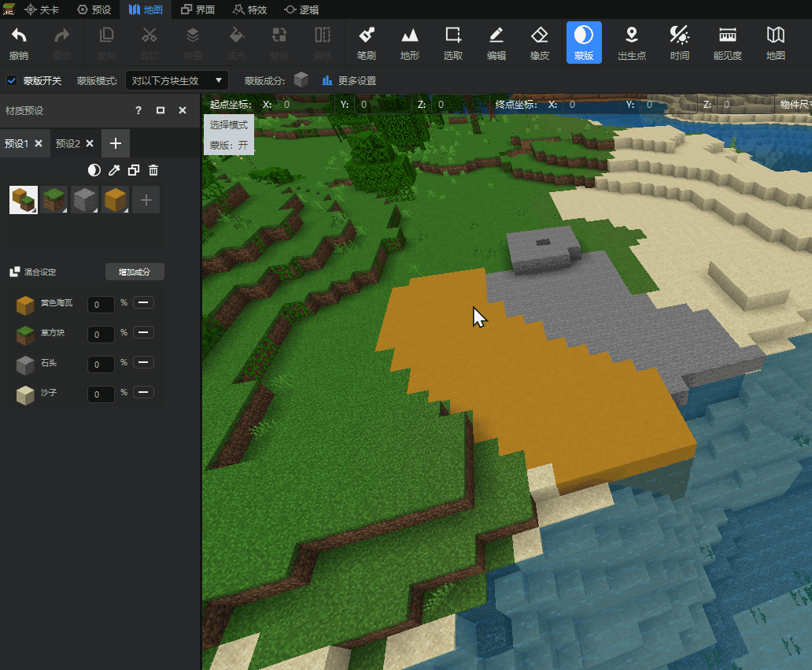The width and height of the screenshot is (812, 670).
Task: Click the 草方块 percentage field
Action: click(x=101, y=335)
